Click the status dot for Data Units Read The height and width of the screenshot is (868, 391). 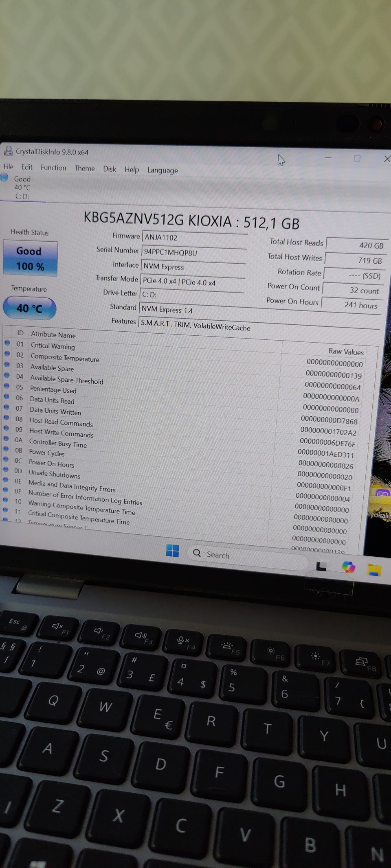click(x=7, y=396)
